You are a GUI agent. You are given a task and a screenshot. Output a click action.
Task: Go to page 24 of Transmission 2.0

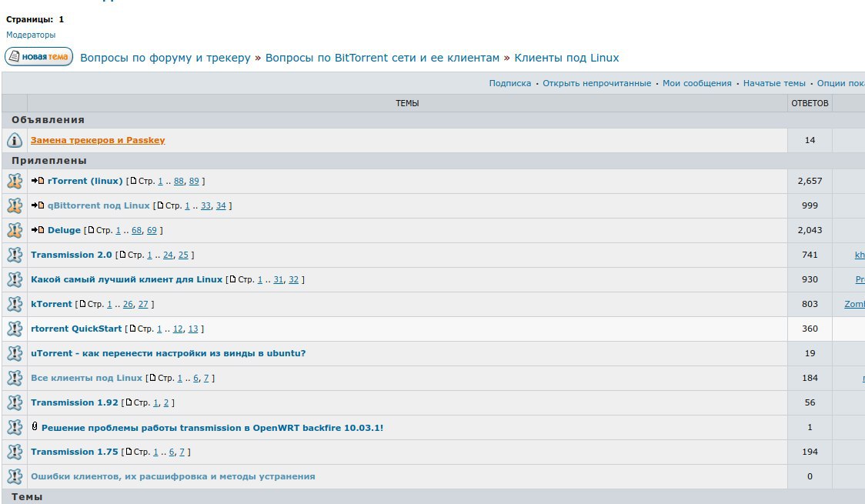[169, 255]
